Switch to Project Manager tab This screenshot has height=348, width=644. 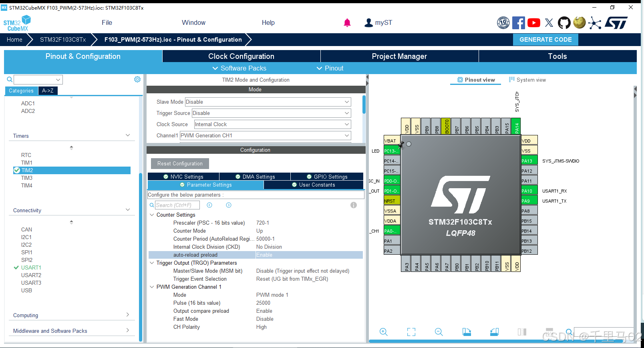399,56
